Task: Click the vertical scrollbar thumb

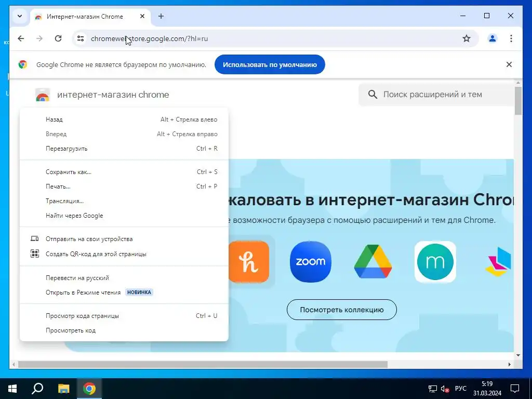Action: [x=518, y=101]
